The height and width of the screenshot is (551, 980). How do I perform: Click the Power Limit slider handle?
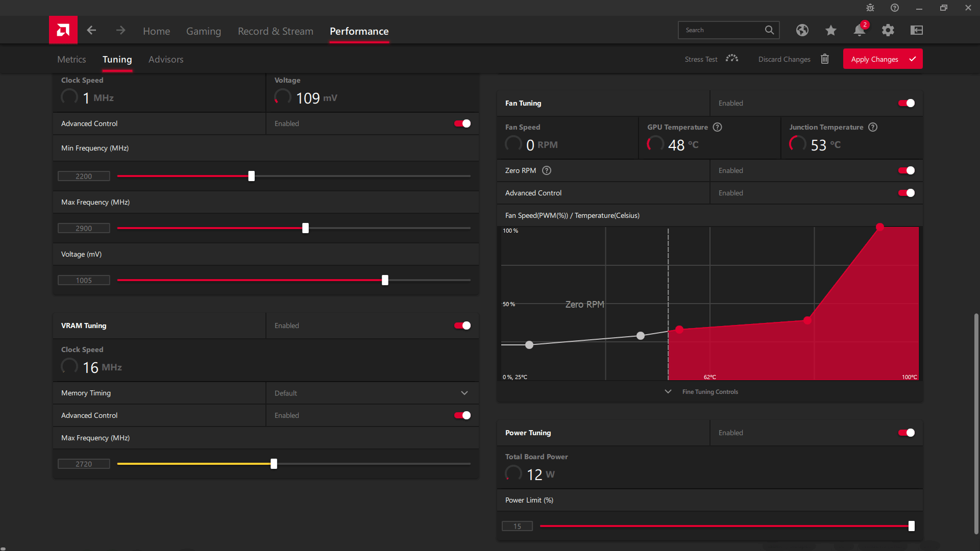click(911, 526)
